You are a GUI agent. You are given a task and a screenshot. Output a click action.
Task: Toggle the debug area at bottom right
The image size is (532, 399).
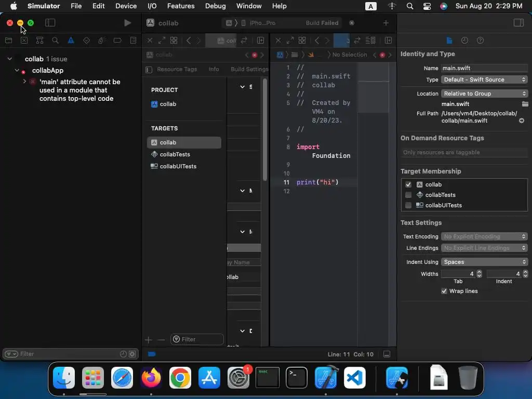[x=387, y=354]
